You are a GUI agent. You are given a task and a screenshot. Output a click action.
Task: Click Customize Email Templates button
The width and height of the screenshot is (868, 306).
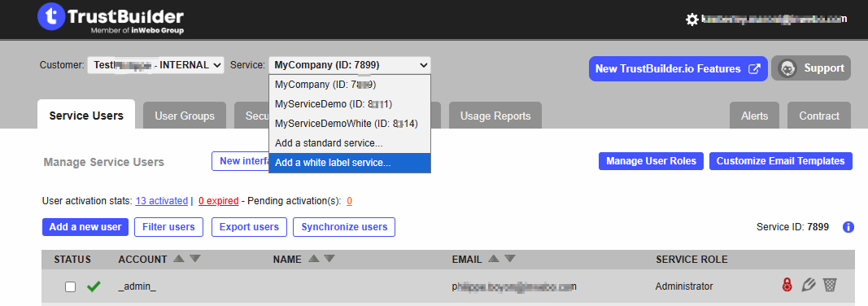(780, 161)
